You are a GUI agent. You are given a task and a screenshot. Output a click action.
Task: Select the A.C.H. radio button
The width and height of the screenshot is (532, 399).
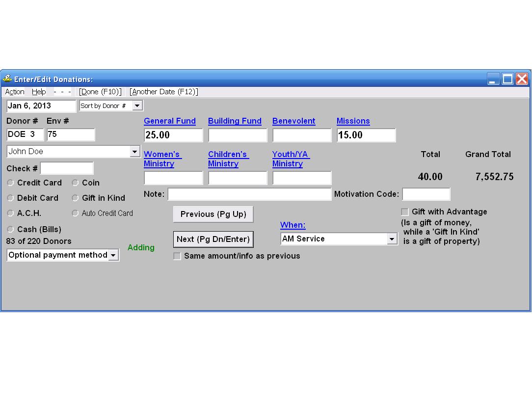[x=10, y=213]
